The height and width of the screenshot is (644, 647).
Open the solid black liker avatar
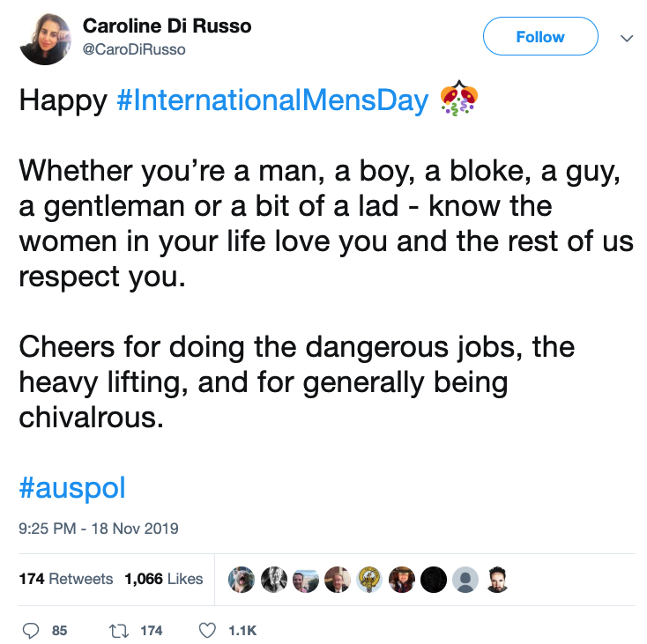434,579
